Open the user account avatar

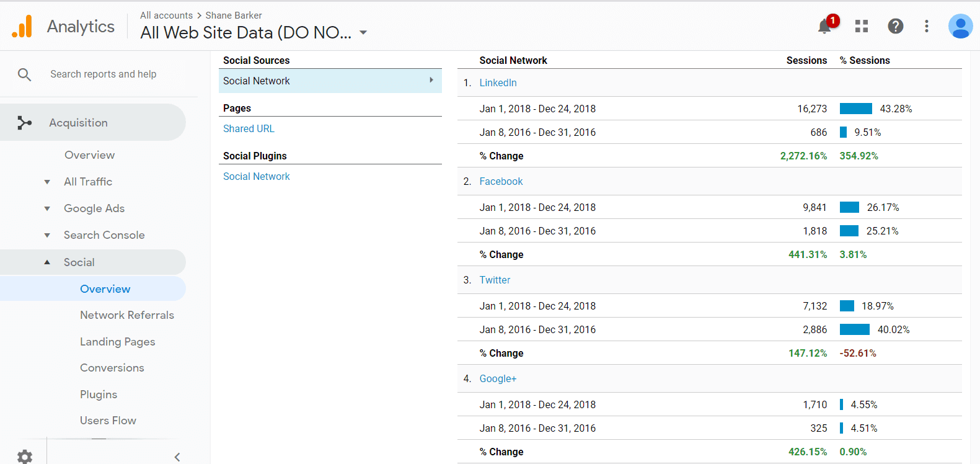coord(960,26)
